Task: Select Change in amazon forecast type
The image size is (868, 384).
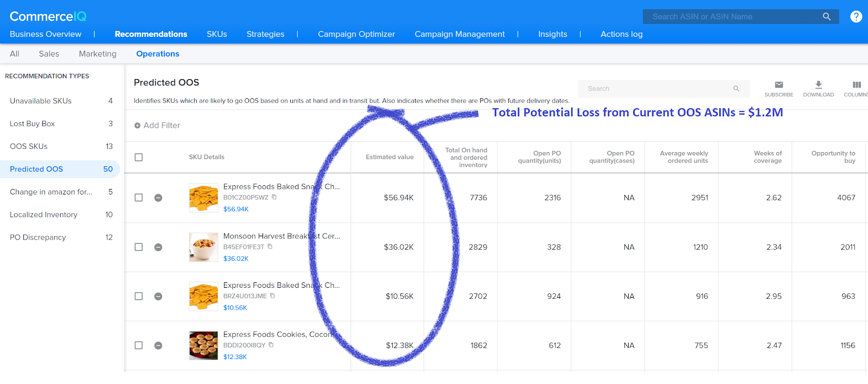Action: [x=60, y=192]
